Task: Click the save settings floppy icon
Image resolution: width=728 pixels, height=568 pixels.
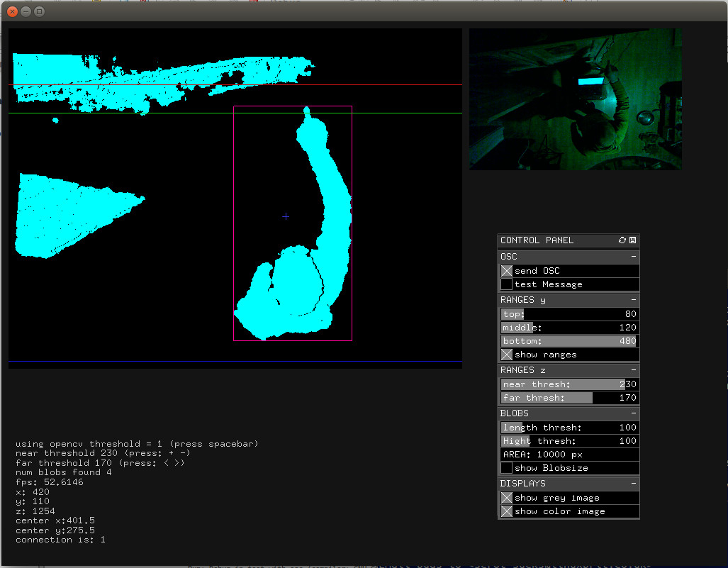Action: [632, 240]
